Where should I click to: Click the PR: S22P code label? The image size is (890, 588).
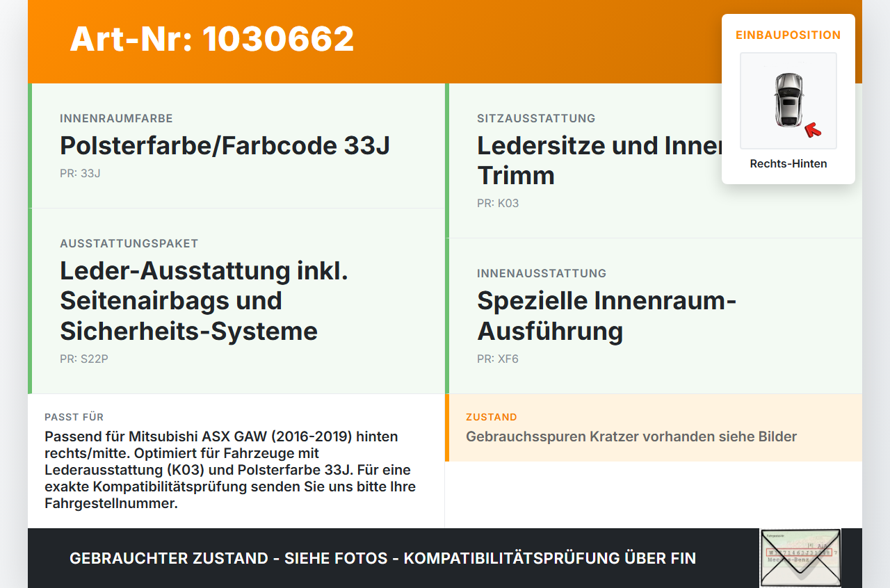[x=84, y=359]
